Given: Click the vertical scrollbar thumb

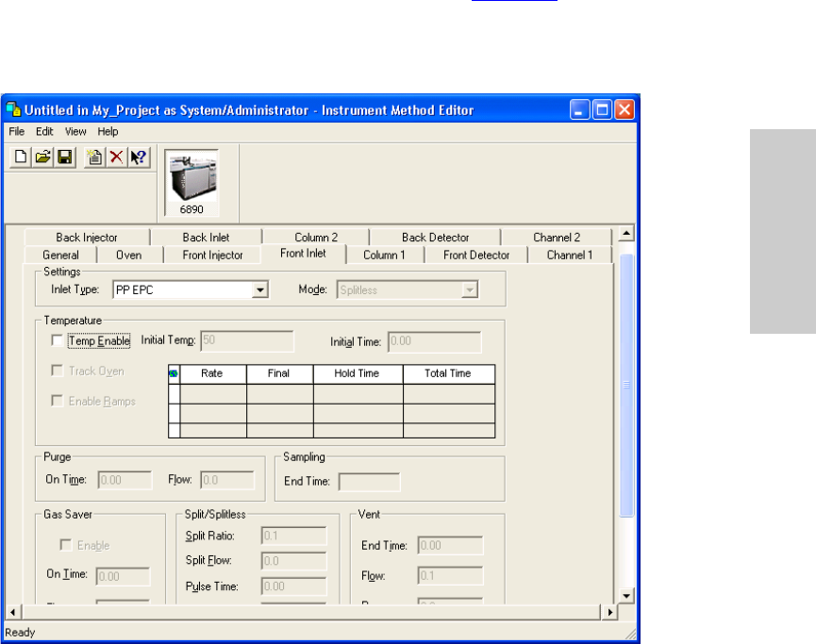Looking at the screenshot, I should point(626,385).
